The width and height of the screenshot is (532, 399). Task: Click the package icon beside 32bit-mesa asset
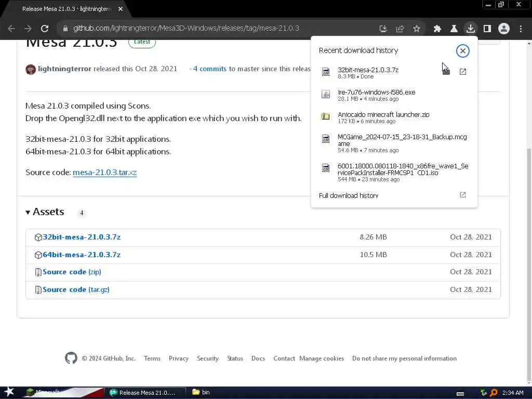(x=38, y=237)
